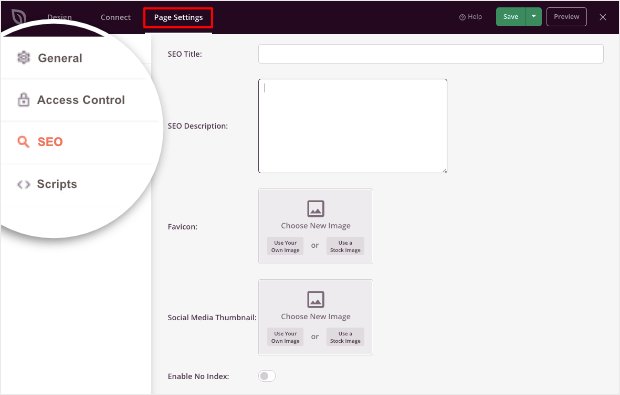The width and height of the screenshot is (620, 395).
Task: Click the 'SEO Title:' label
Action: tap(185, 54)
